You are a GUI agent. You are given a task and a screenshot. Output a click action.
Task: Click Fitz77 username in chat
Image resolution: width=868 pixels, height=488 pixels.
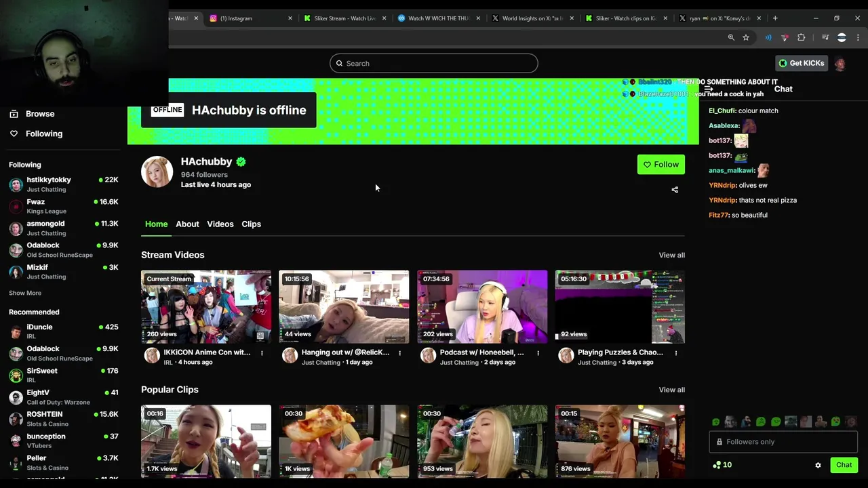pos(718,215)
